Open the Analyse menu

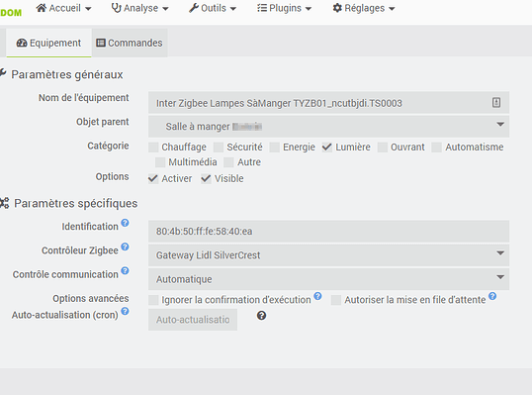[x=140, y=8]
